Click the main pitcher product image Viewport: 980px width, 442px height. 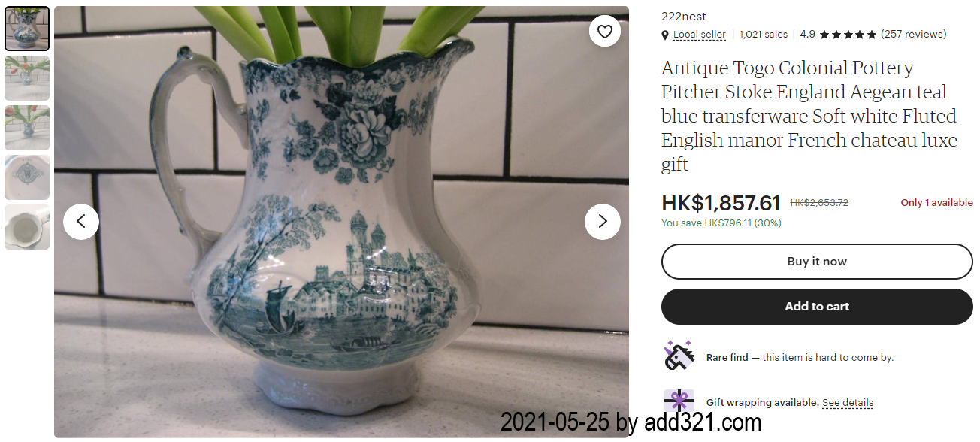341,222
